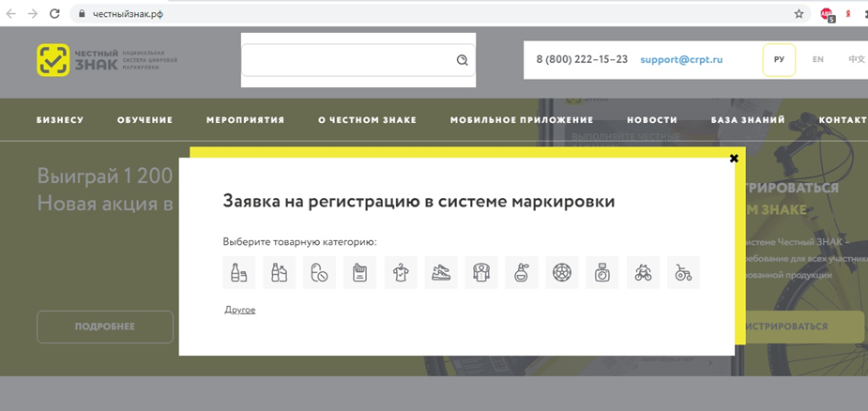Image resolution: width=868 pixels, height=411 pixels.
Task: Click the Честный ЗНАК logo
Action: coord(107,60)
